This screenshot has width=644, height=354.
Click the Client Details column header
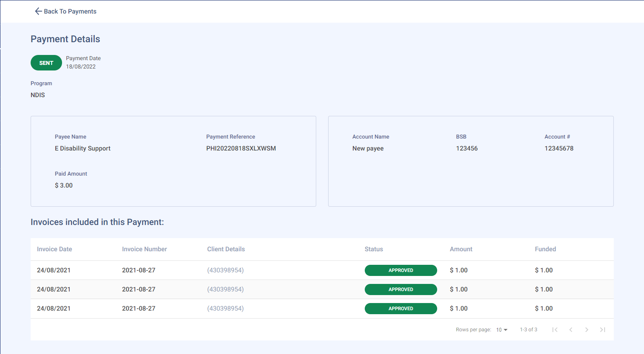(226, 249)
